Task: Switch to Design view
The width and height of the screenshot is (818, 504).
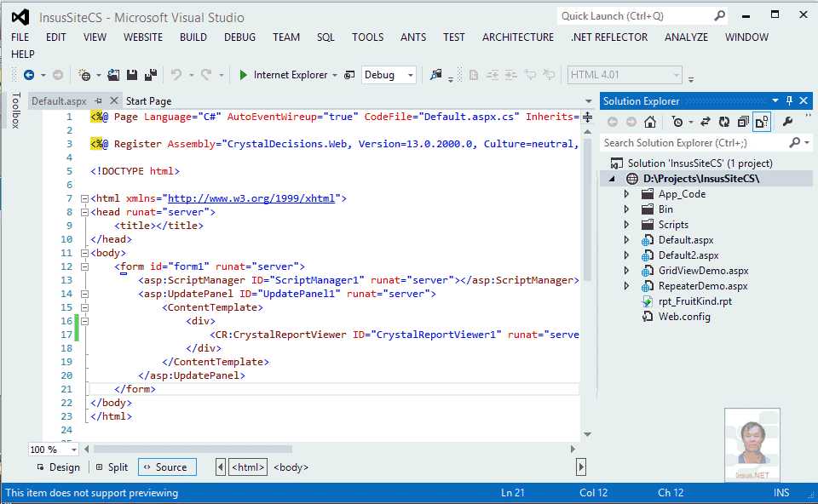Action: [x=58, y=467]
